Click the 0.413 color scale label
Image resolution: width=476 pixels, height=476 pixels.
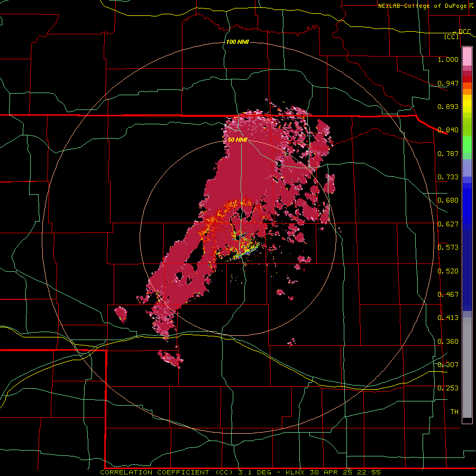pos(448,318)
